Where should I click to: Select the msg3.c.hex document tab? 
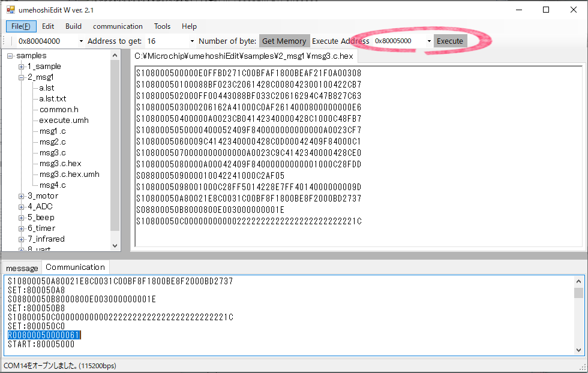point(245,56)
